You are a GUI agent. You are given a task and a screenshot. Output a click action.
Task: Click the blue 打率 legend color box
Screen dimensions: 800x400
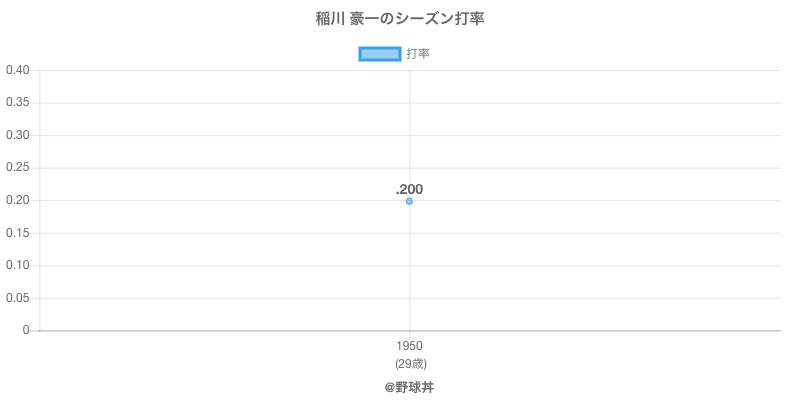[380, 54]
